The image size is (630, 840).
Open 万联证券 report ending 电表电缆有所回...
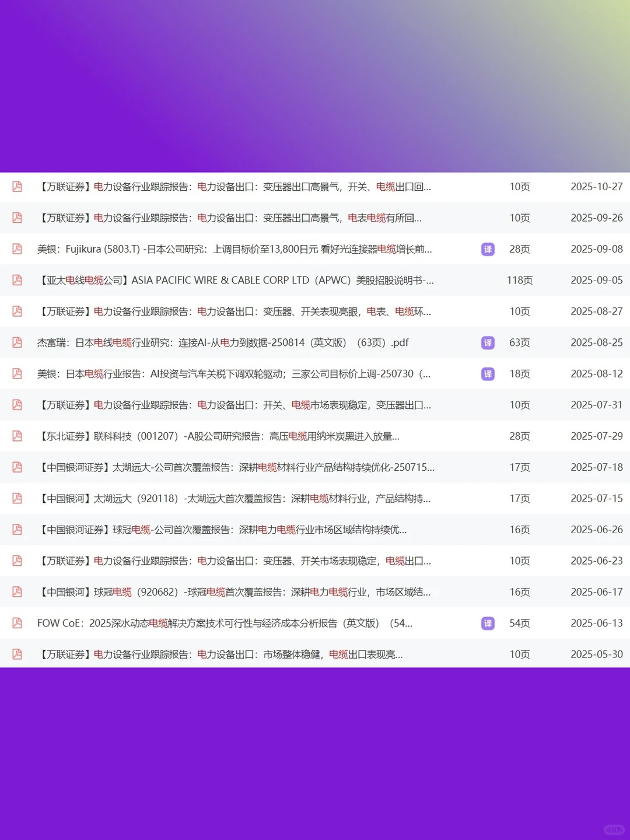pyautogui.click(x=230, y=218)
